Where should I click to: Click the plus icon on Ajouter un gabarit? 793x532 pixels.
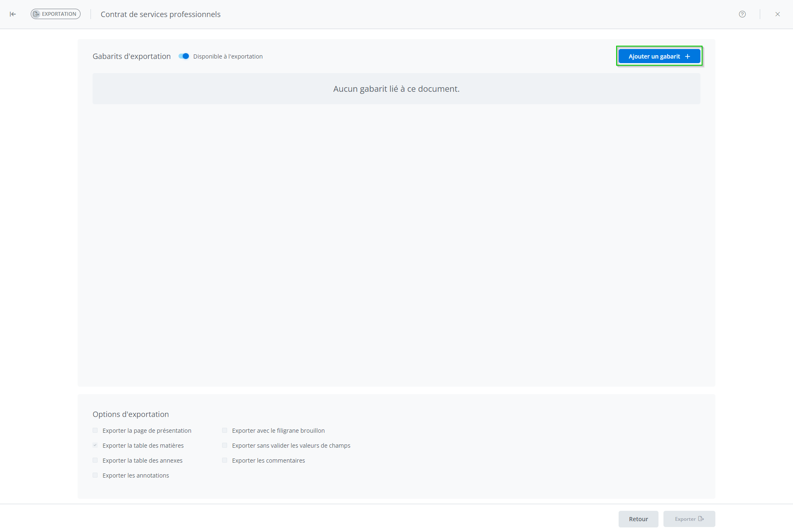pyautogui.click(x=688, y=56)
